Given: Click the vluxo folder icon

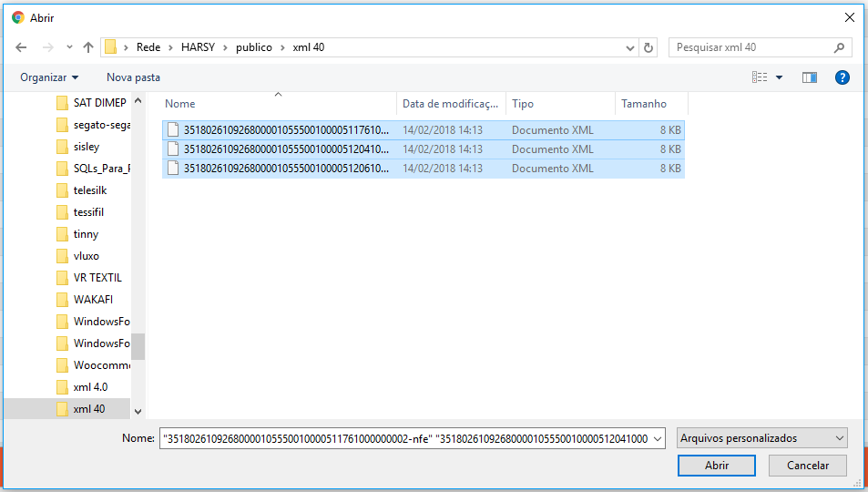Looking at the screenshot, I should (63, 256).
